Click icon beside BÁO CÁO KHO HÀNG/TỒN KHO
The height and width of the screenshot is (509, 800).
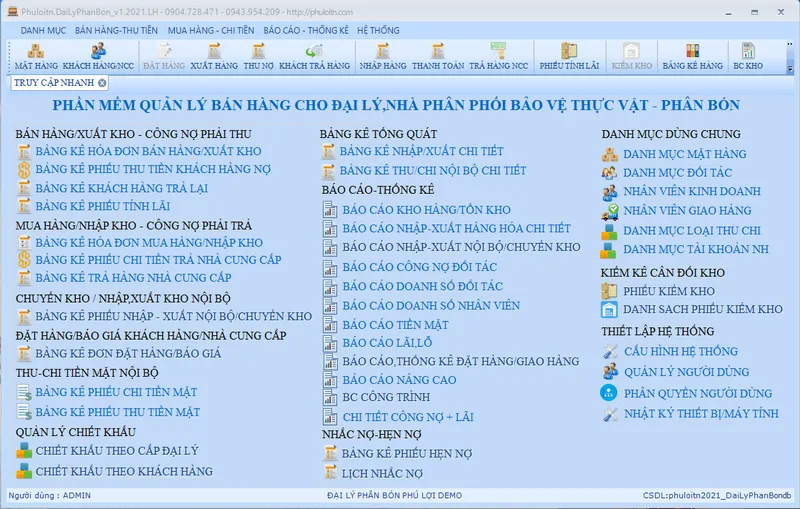[x=330, y=210]
